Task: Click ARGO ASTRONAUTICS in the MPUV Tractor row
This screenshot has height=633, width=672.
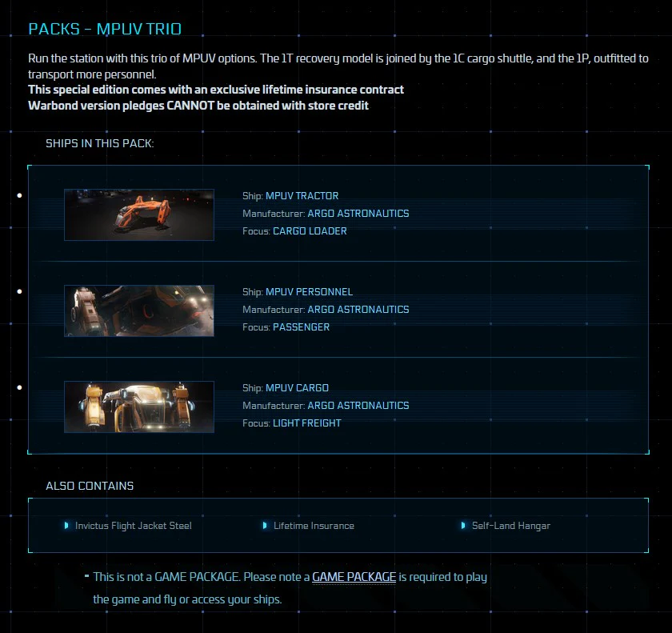Action: tap(358, 214)
